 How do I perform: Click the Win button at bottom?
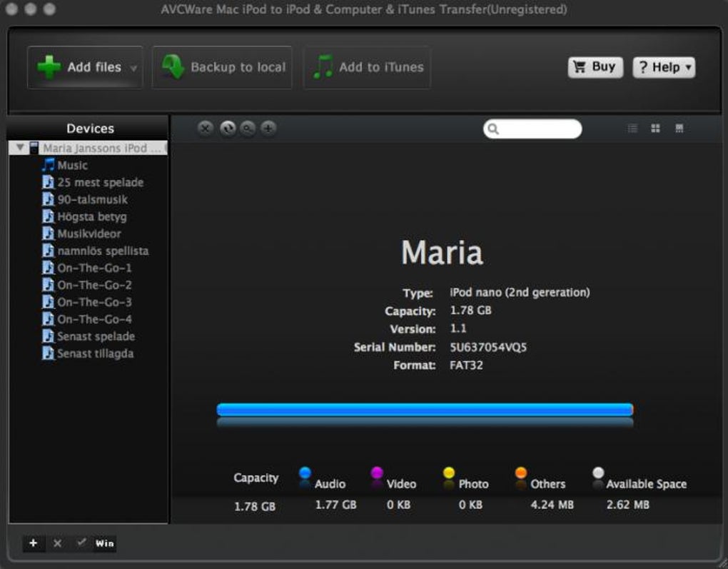pos(104,543)
